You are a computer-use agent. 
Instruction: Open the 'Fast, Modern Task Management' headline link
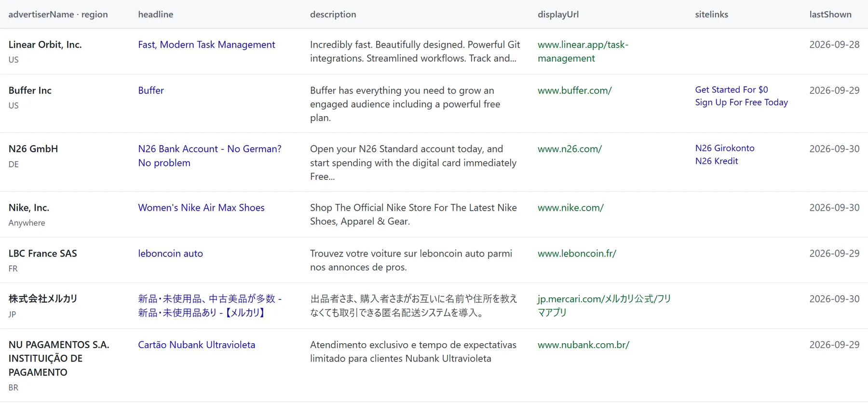[206, 45]
